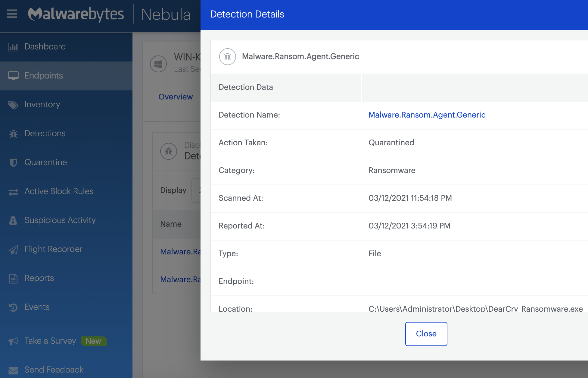Click the File type value
This screenshot has width=588, height=378.
tap(375, 254)
